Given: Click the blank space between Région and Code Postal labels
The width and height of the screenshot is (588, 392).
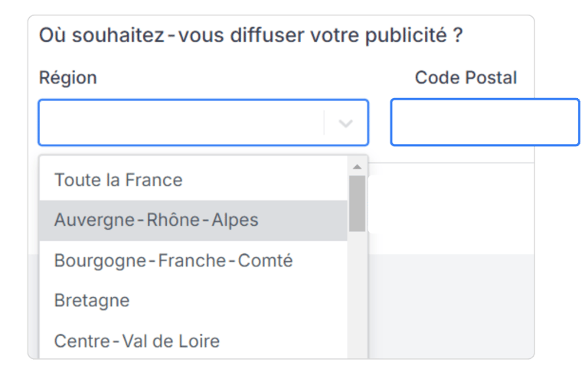Looking at the screenshot, I should [x=253, y=77].
